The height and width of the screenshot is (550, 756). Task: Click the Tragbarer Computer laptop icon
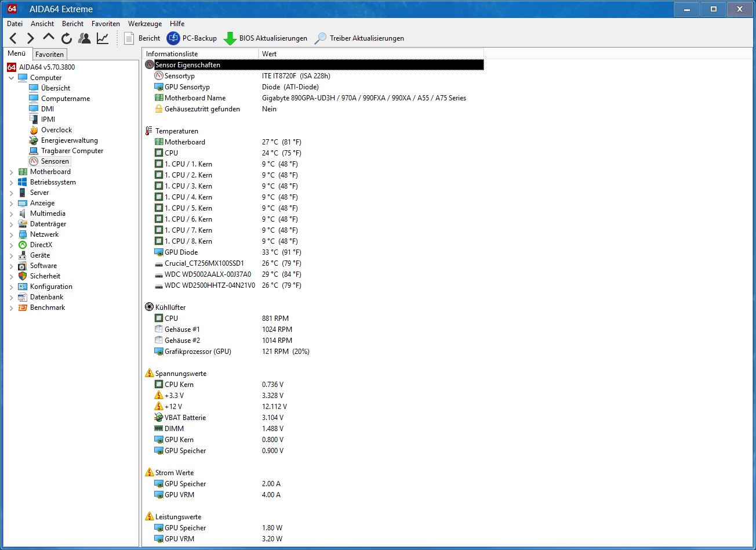pos(34,151)
